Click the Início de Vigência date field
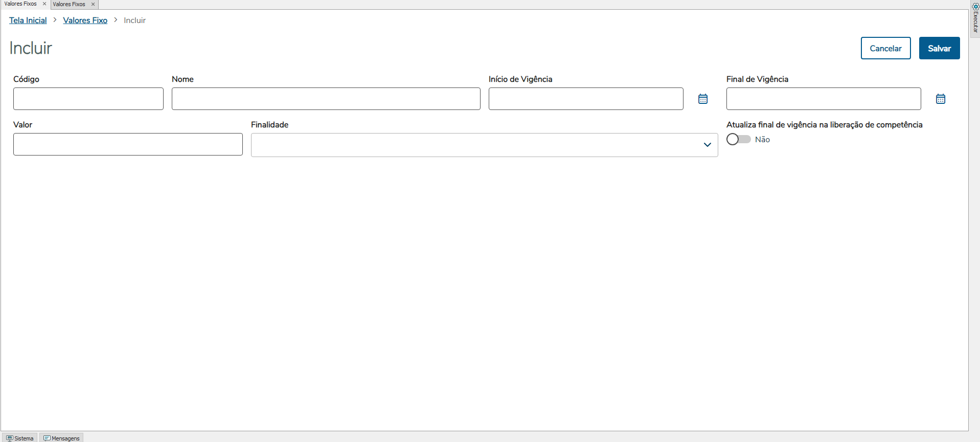The image size is (980, 442). (586, 99)
